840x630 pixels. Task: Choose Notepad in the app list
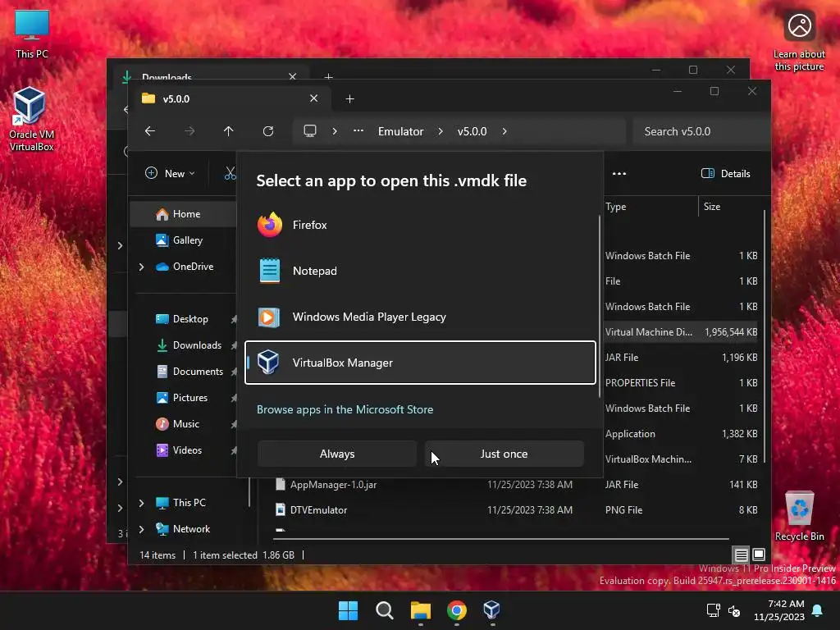420,271
